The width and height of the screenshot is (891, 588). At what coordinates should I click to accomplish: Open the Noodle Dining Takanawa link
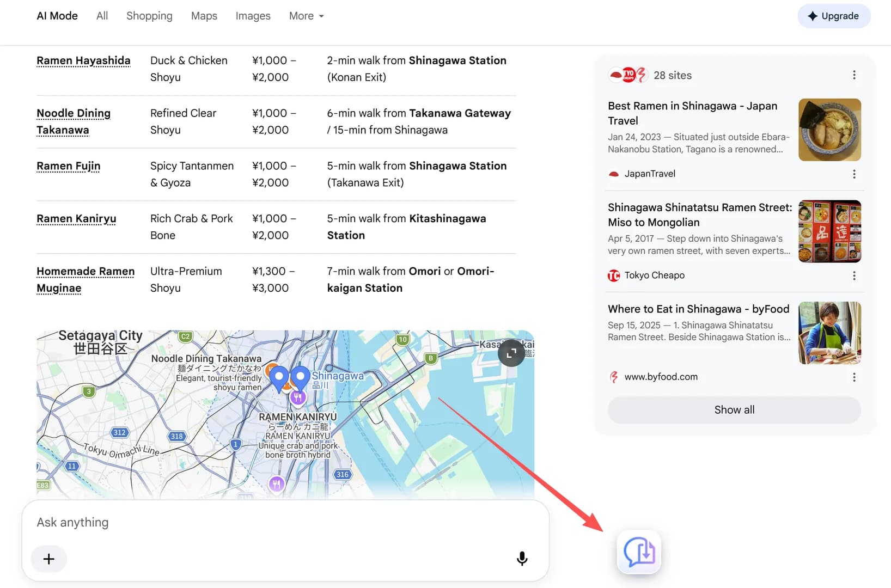tap(74, 121)
